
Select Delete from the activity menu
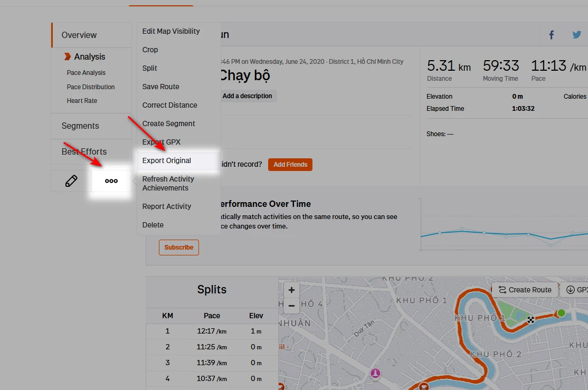point(153,224)
